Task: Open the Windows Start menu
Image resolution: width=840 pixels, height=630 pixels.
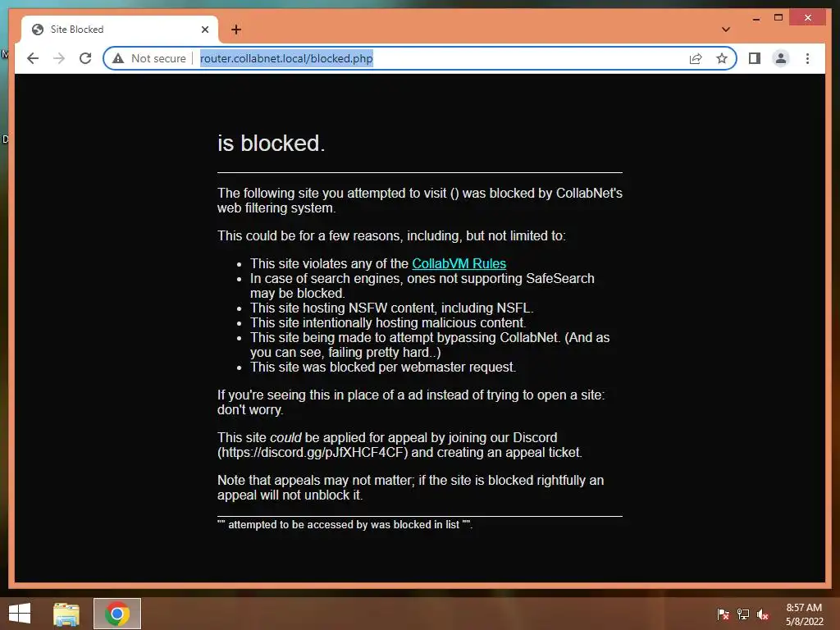Action: click(x=20, y=614)
